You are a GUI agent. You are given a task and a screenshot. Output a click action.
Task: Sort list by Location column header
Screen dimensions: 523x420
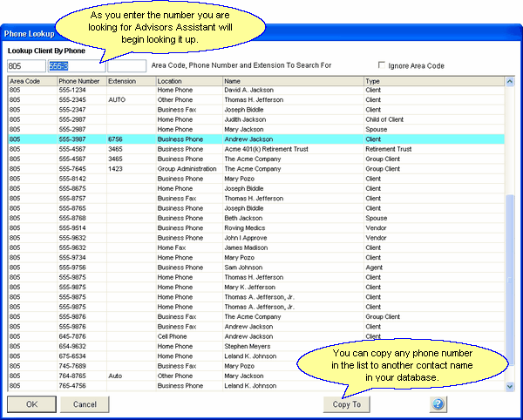(x=188, y=81)
